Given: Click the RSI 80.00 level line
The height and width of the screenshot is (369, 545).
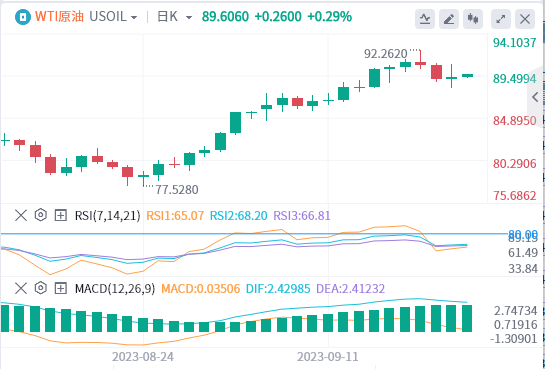Looking at the screenshot, I should click(243, 233).
